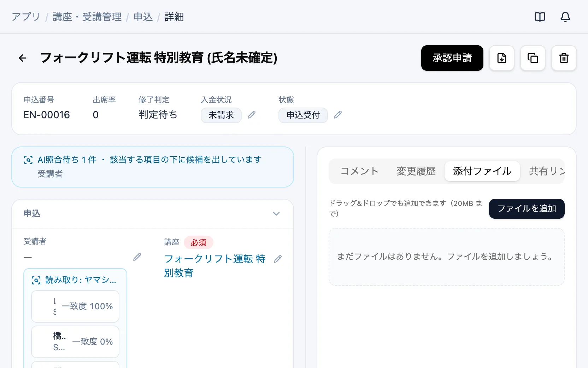Go to アプリ in the breadcrumb

pos(26,17)
